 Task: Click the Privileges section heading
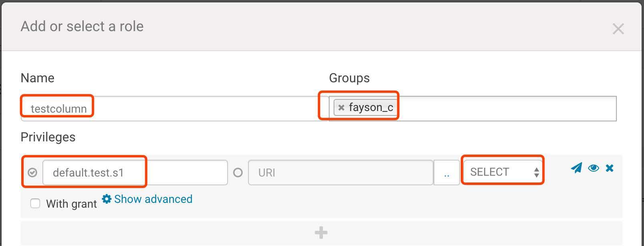click(48, 137)
